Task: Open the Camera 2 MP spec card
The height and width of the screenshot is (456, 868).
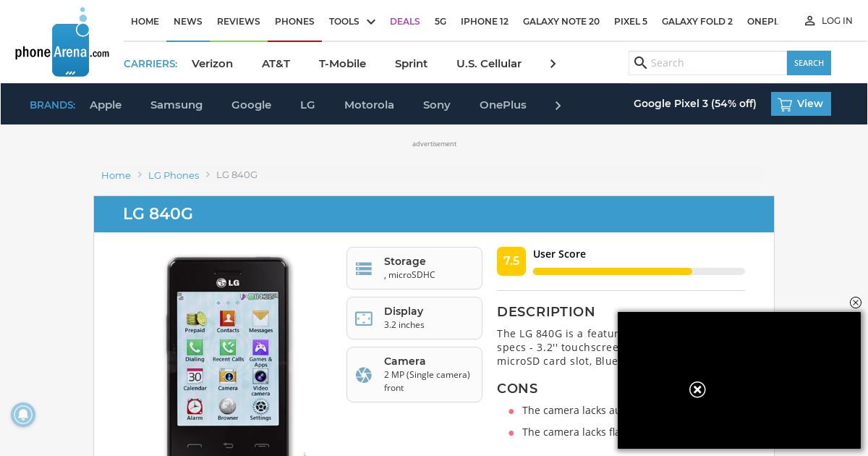Action: click(x=414, y=374)
